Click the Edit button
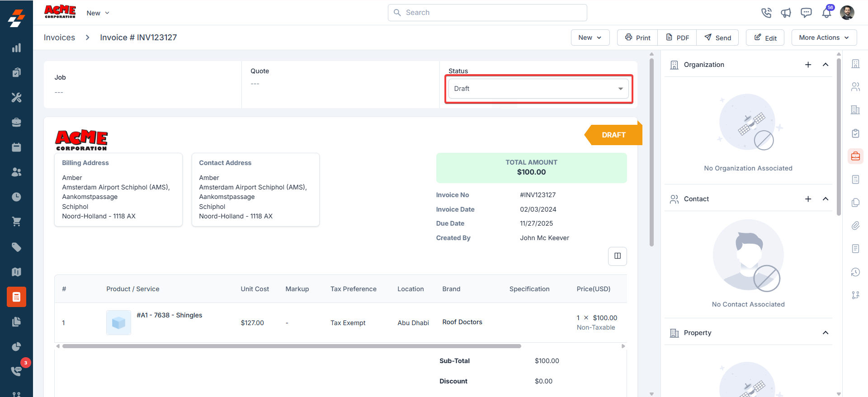 [x=765, y=38]
